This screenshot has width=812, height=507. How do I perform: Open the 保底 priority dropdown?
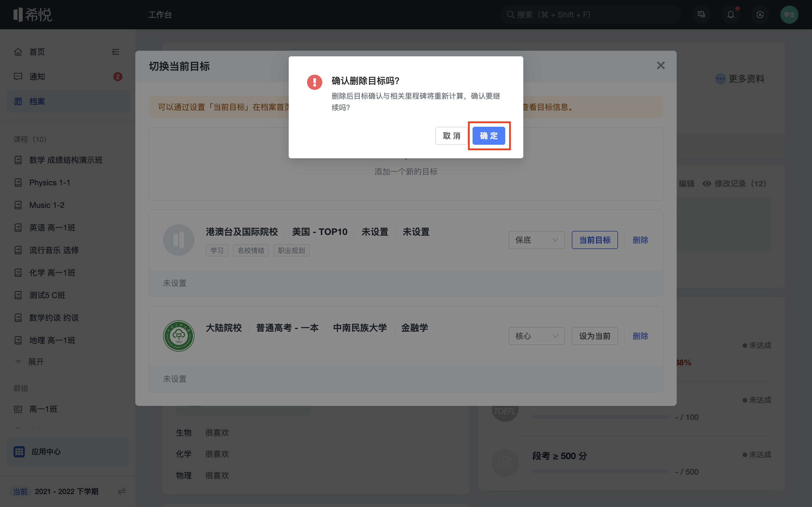point(536,240)
